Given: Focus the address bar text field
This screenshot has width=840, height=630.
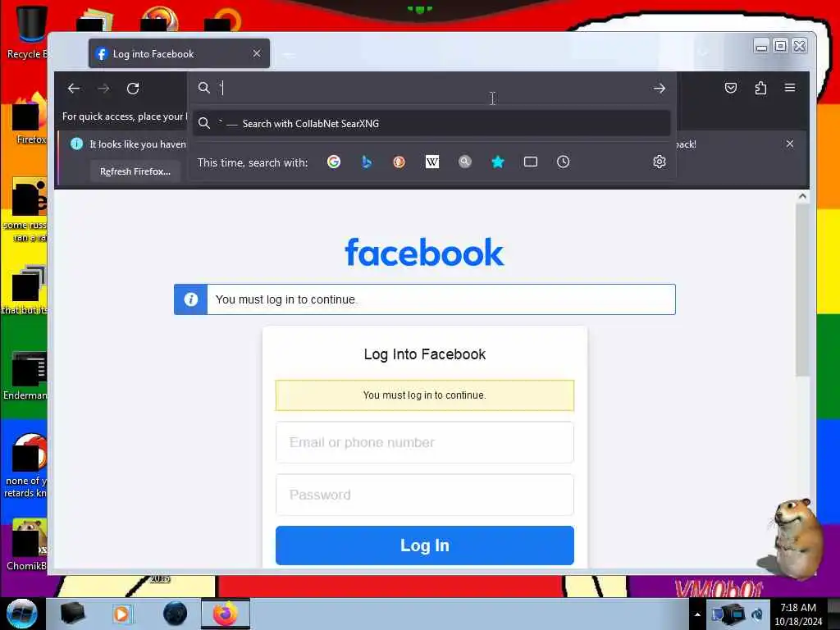Looking at the screenshot, I should (x=431, y=89).
